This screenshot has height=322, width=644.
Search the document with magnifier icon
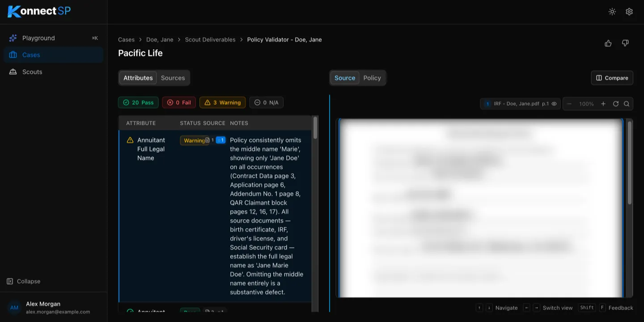point(627,104)
